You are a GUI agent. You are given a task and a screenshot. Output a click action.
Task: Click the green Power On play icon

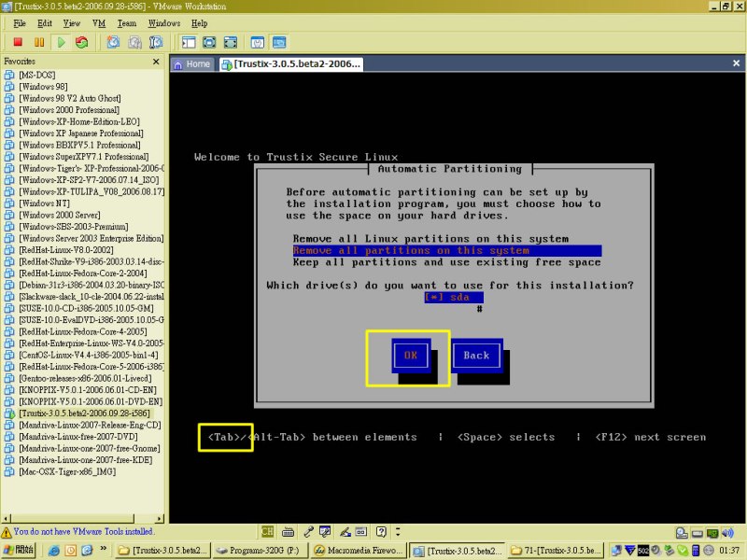(x=61, y=42)
